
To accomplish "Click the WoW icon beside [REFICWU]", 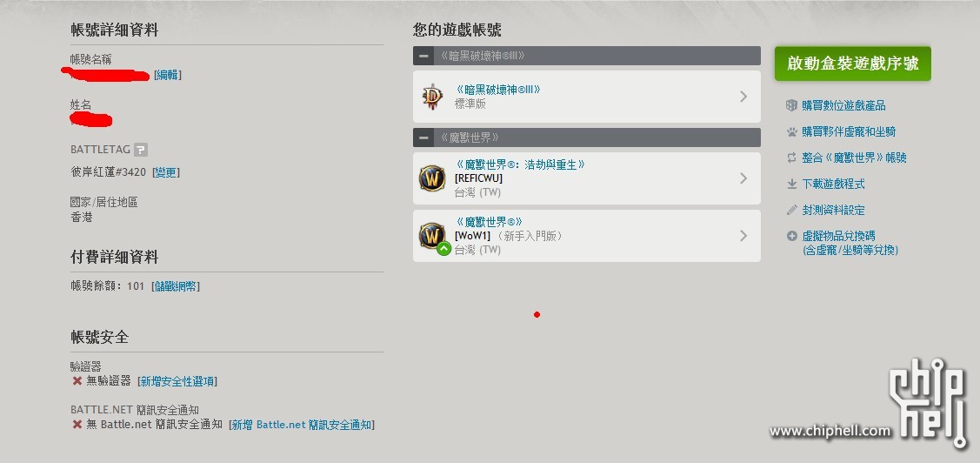I will (432, 178).
